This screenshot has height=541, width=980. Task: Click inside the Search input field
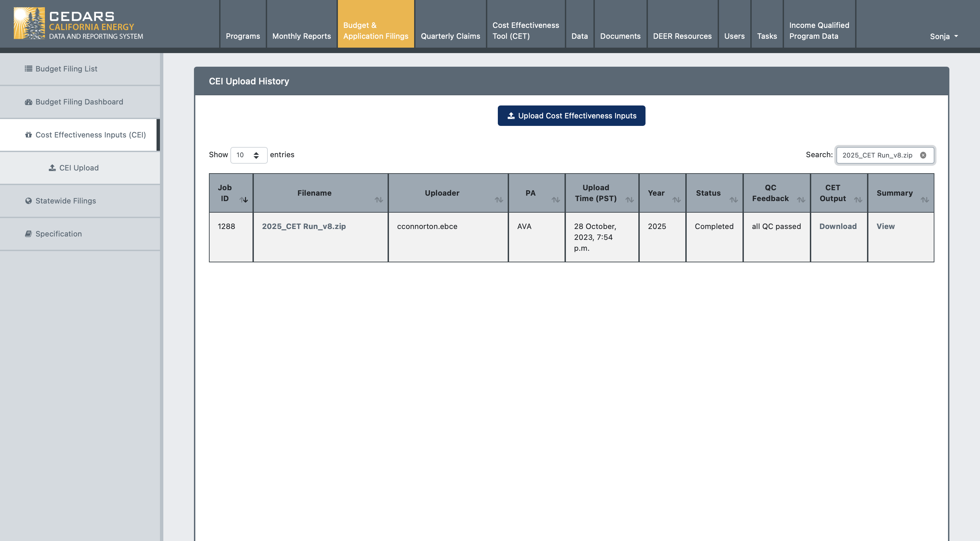[x=875, y=155]
